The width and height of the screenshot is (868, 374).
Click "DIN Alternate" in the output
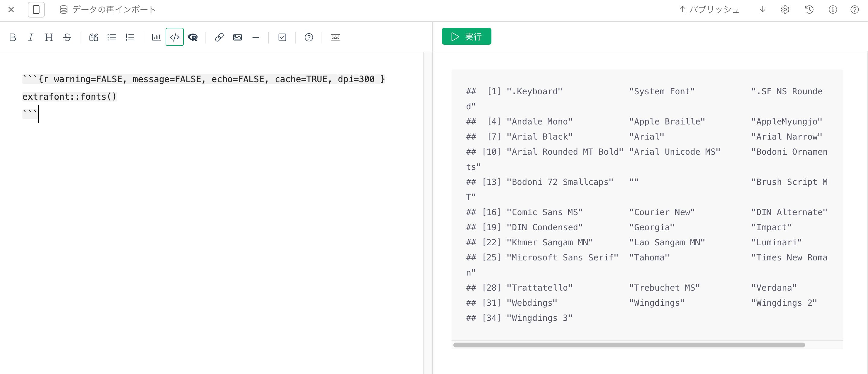[789, 212]
